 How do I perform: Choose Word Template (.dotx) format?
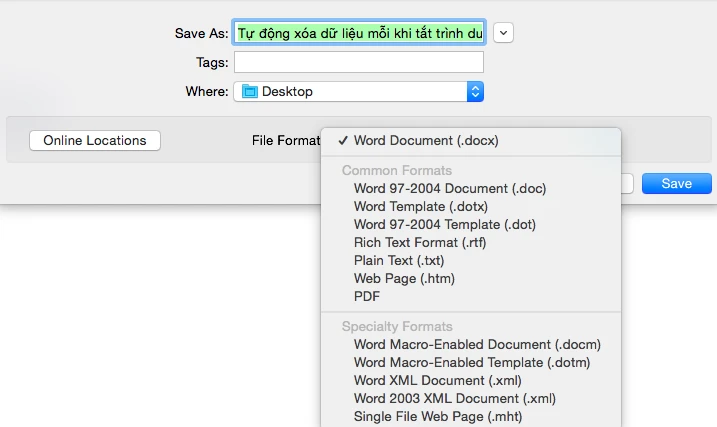pos(471,206)
